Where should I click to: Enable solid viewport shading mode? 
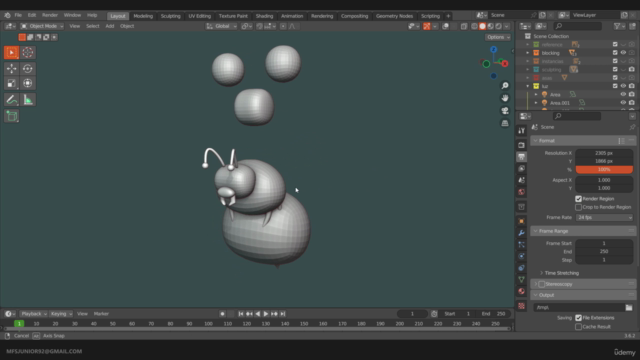[x=482, y=26]
